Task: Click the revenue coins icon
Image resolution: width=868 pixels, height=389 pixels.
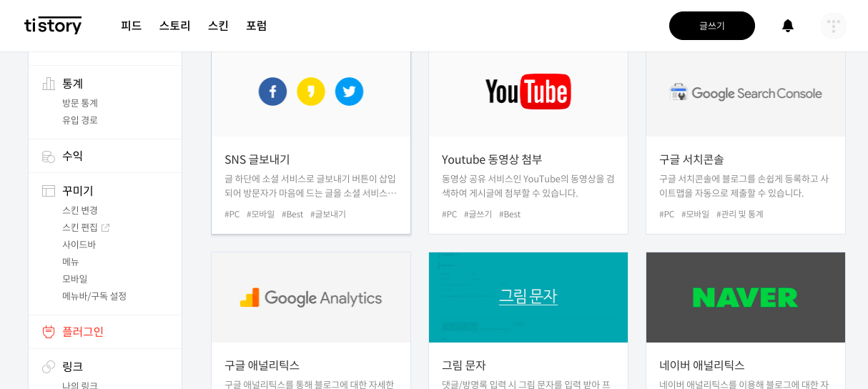Action: click(49, 156)
